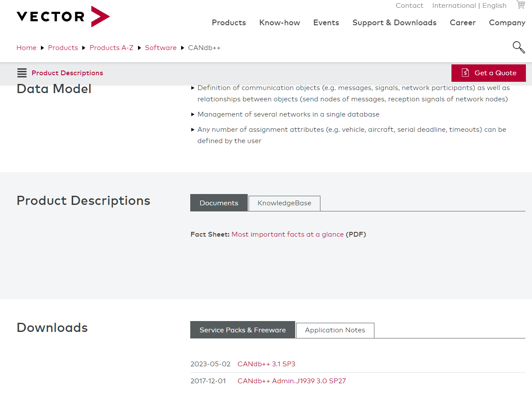Select the Service Packs & Freeware tab

tap(242, 330)
